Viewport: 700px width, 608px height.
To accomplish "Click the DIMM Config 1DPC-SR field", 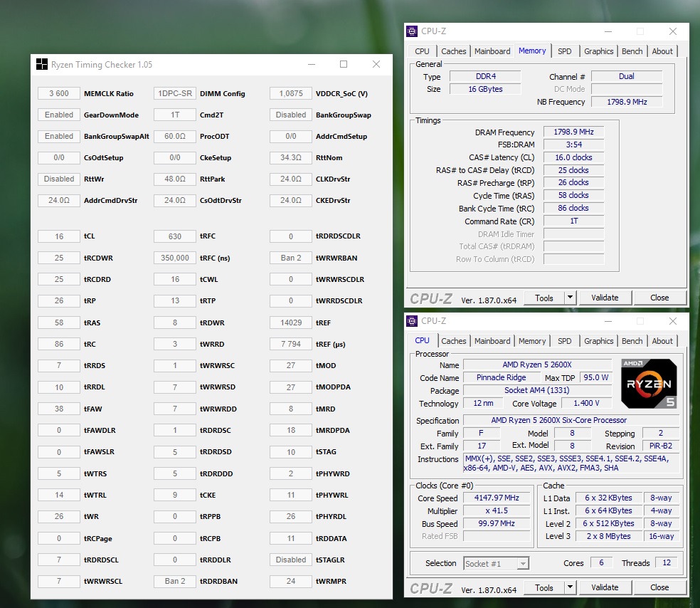I will (x=175, y=93).
